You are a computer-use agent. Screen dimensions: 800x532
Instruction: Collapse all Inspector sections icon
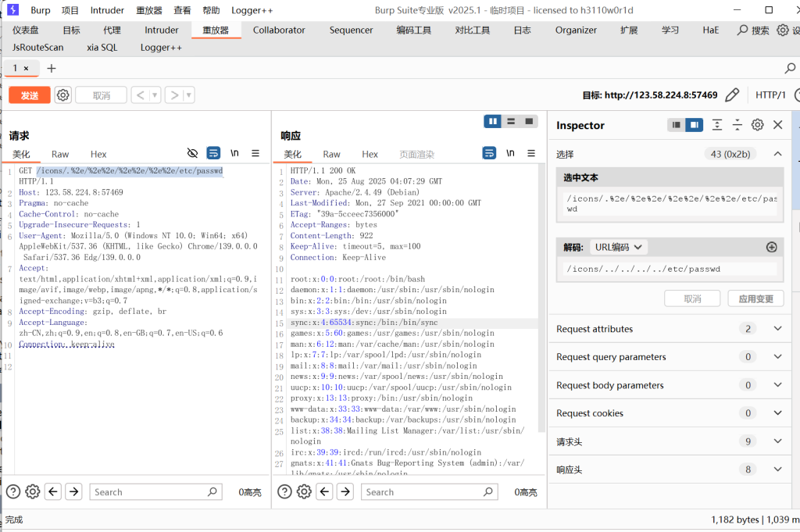(x=737, y=125)
